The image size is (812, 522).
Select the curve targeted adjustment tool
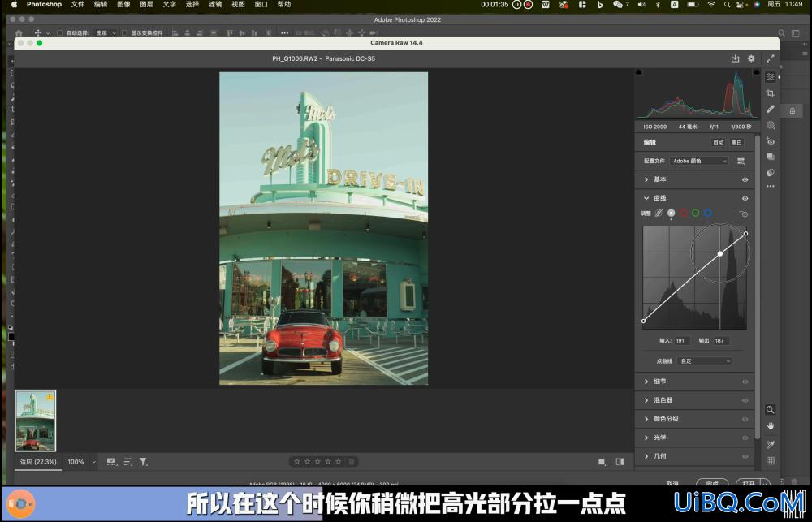coord(744,214)
